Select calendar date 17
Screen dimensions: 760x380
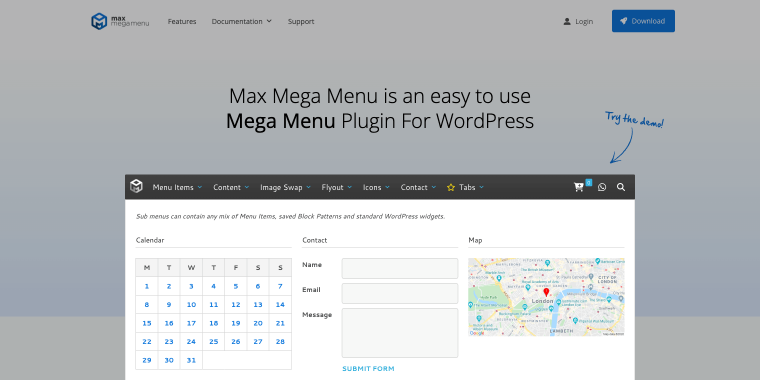point(191,323)
